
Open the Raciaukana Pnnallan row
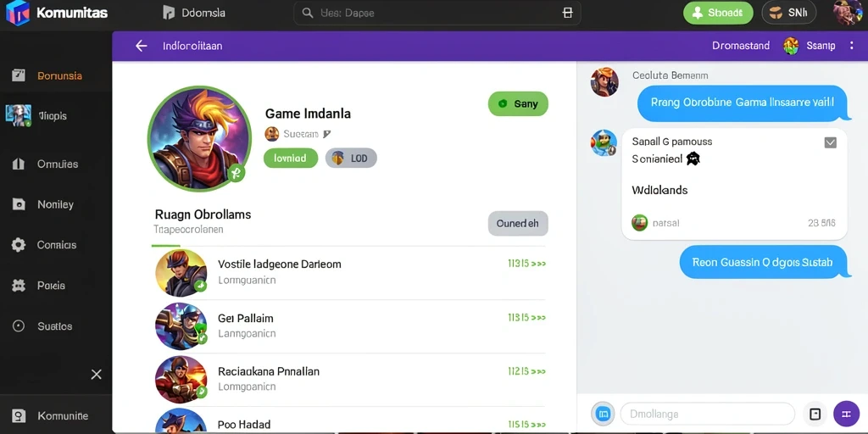(x=348, y=379)
